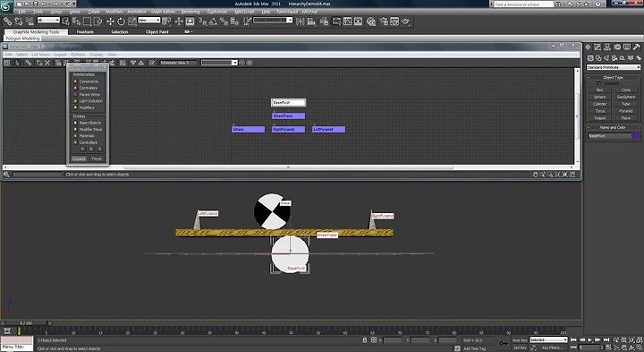Screen dimensions: 644x352
Task: Click Schematic View Display Floater icon
Action: 7,63
